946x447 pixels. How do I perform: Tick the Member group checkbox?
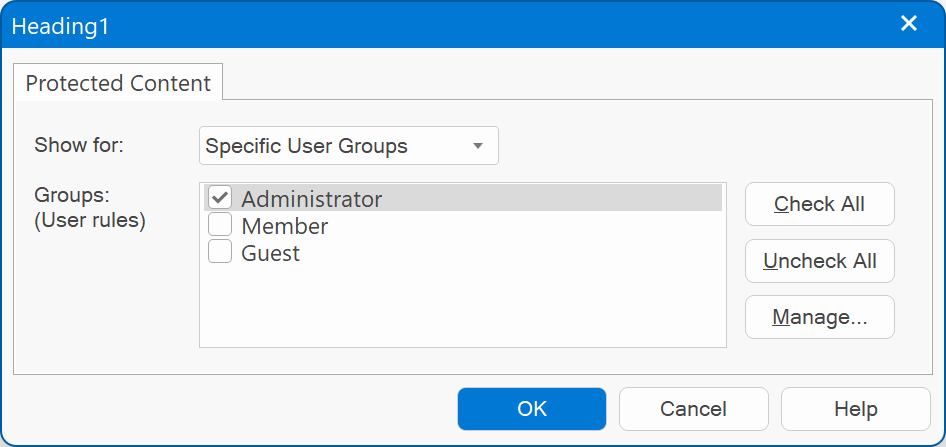[x=220, y=226]
